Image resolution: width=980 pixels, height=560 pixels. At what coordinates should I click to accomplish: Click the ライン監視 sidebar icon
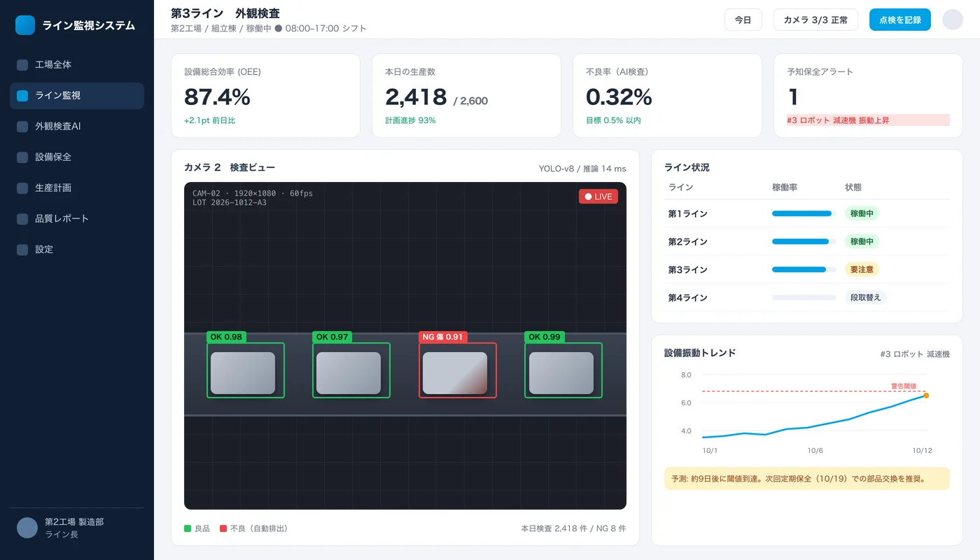pyautogui.click(x=22, y=96)
